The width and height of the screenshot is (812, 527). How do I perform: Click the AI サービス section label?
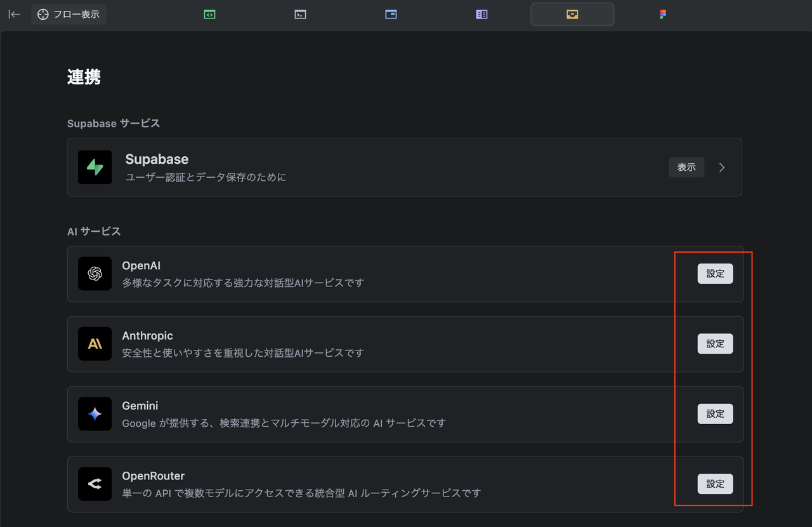pos(94,231)
